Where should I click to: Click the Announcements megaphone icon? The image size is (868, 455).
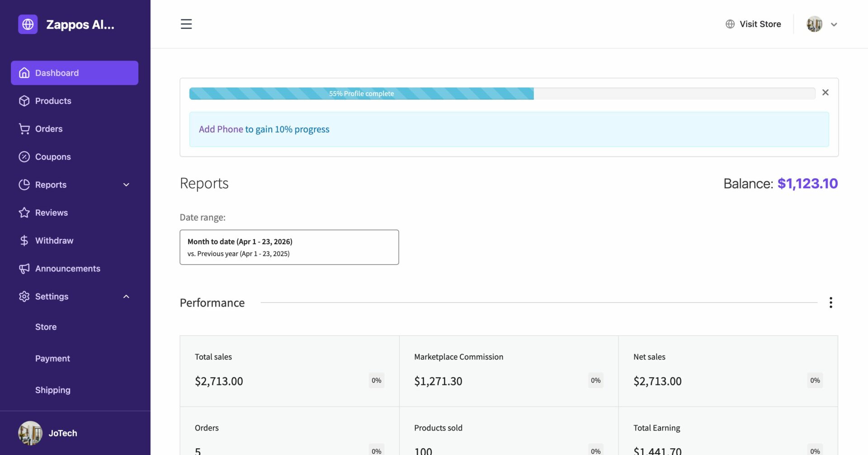[x=24, y=268]
